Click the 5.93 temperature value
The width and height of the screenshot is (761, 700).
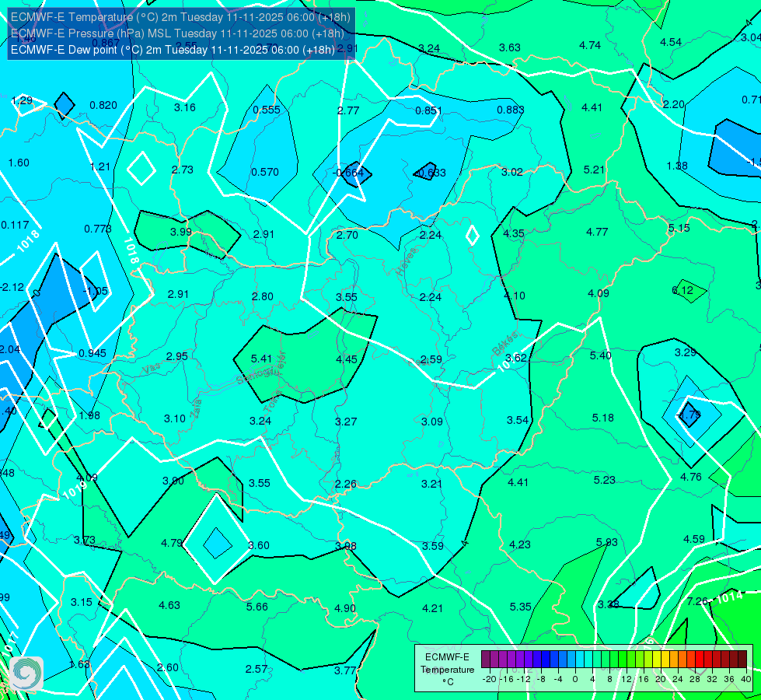coord(606,542)
